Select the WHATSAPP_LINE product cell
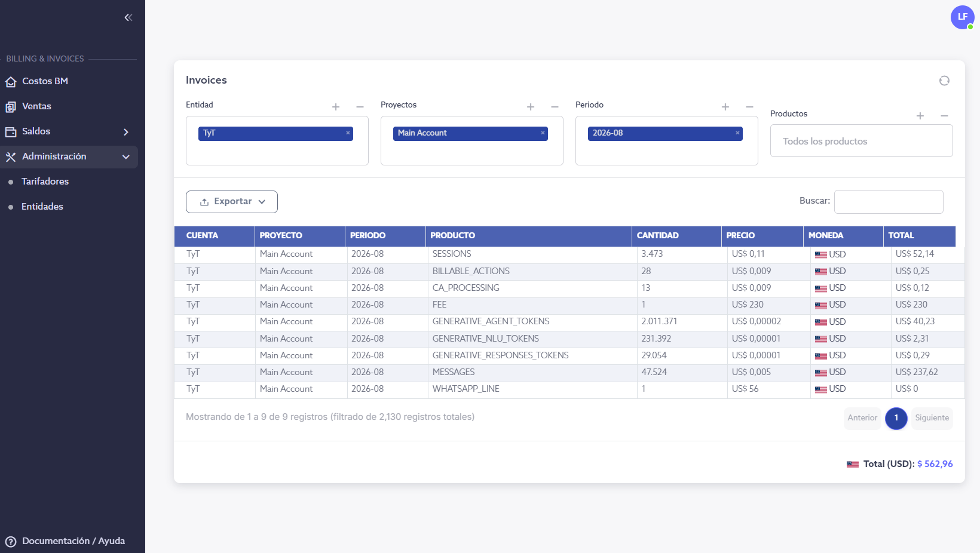This screenshot has width=980, height=553. [532, 389]
